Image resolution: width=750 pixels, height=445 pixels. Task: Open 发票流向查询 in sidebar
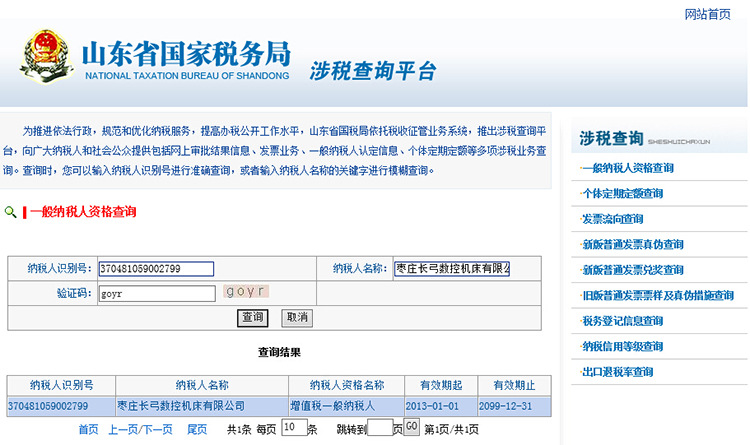pyautogui.click(x=613, y=219)
